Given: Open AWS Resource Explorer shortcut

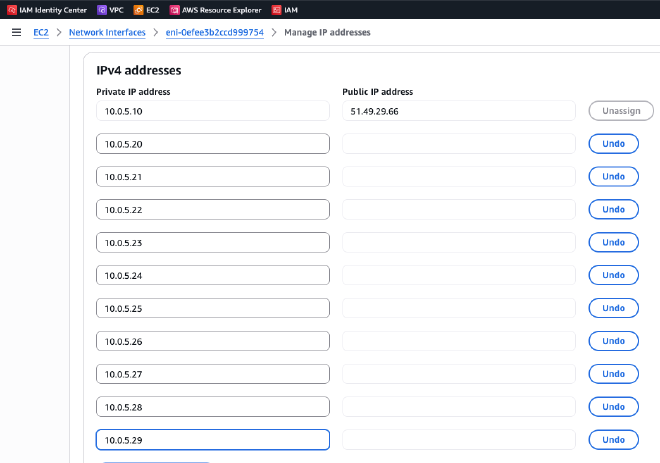Looking at the screenshot, I should 217,9.
